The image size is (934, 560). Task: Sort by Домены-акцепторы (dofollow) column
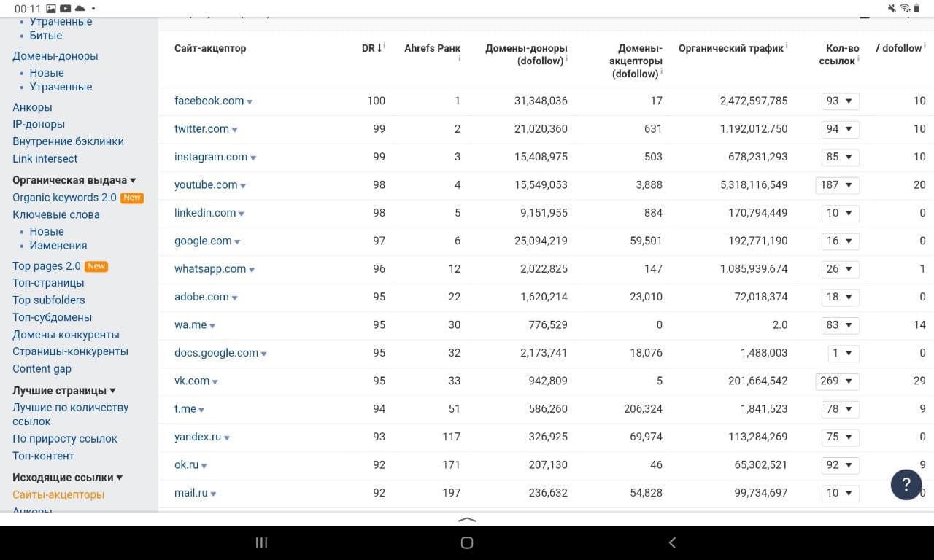[x=636, y=61]
